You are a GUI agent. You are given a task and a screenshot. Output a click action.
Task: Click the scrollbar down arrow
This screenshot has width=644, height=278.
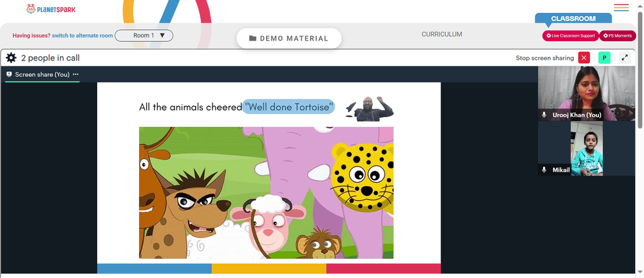click(640, 273)
